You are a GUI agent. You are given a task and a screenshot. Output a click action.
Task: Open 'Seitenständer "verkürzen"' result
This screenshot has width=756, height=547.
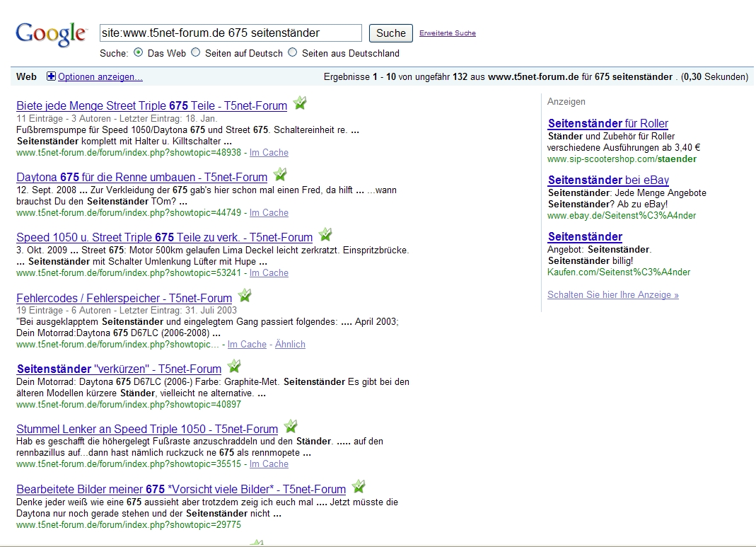tap(119, 369)
